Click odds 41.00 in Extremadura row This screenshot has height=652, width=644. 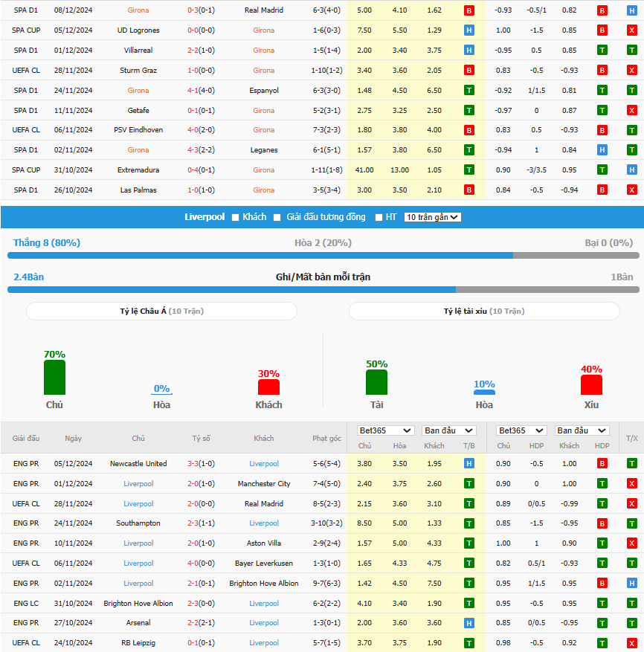click(x=364, y=170)
